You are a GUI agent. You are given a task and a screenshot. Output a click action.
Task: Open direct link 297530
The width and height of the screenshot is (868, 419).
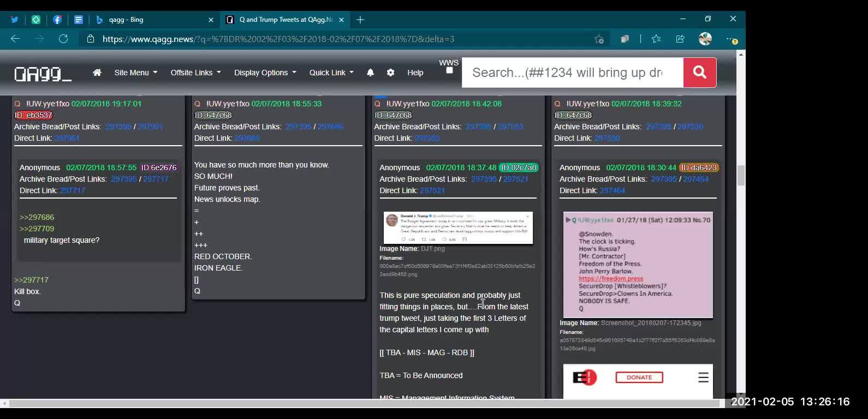coord(607,138)
